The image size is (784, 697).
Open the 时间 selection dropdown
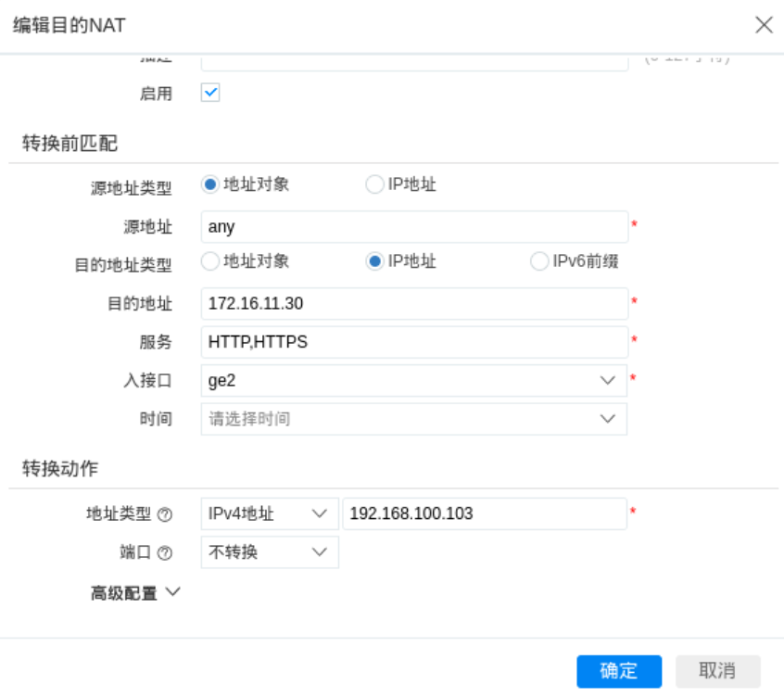[x=413, y=419]
